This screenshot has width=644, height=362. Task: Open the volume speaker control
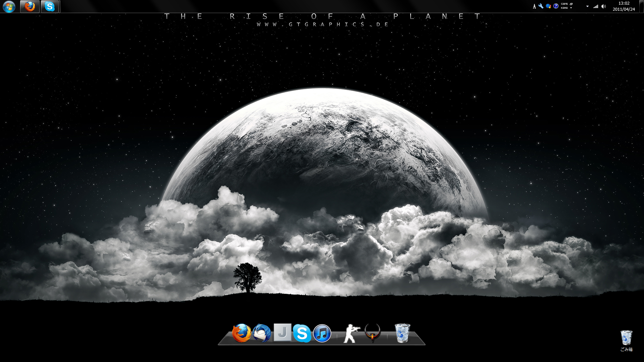coord(604,6)
